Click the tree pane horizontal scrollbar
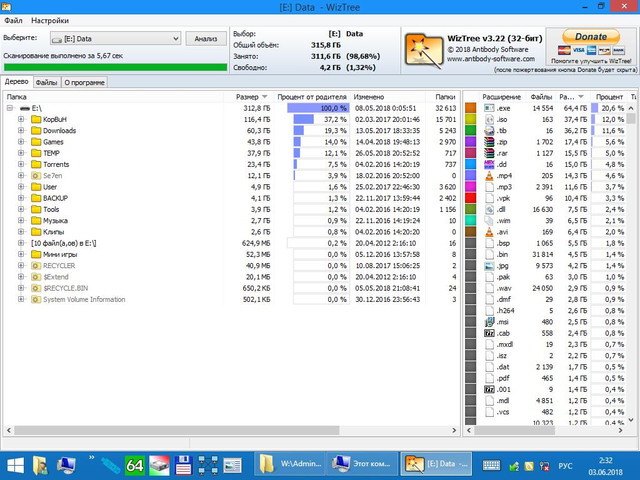Viewport: 640px width, 480px height. coord(176,430)
